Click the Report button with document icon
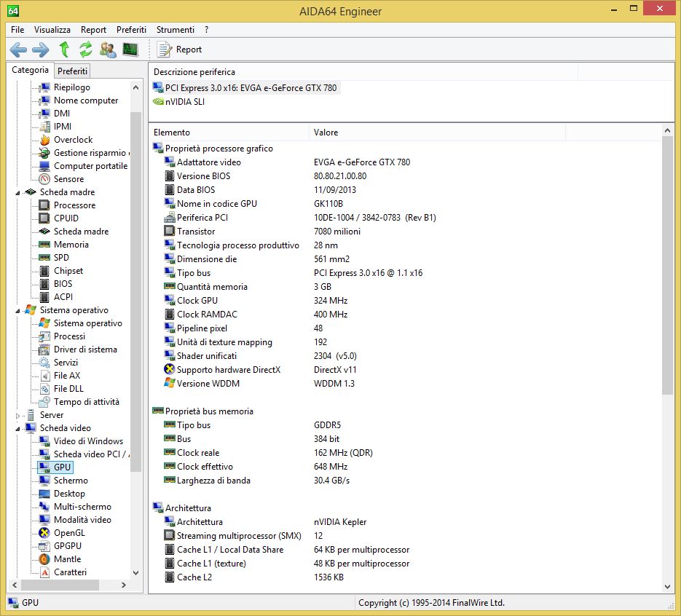681x616 pixels. (180, 50)
